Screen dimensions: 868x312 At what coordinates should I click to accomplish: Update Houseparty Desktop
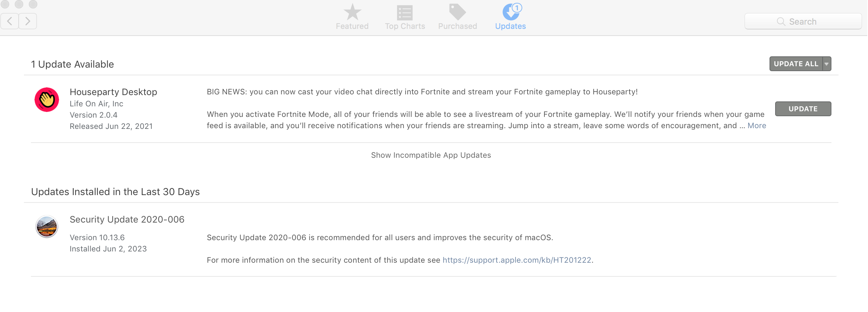pyautogui.click(x=803, y=109)
